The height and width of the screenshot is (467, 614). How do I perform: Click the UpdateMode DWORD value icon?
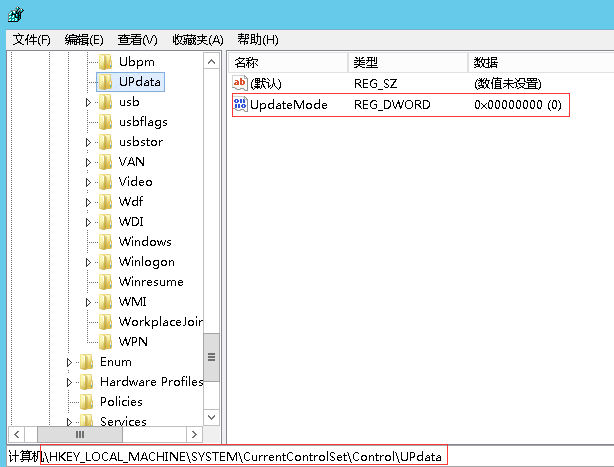tap(240, 104)
